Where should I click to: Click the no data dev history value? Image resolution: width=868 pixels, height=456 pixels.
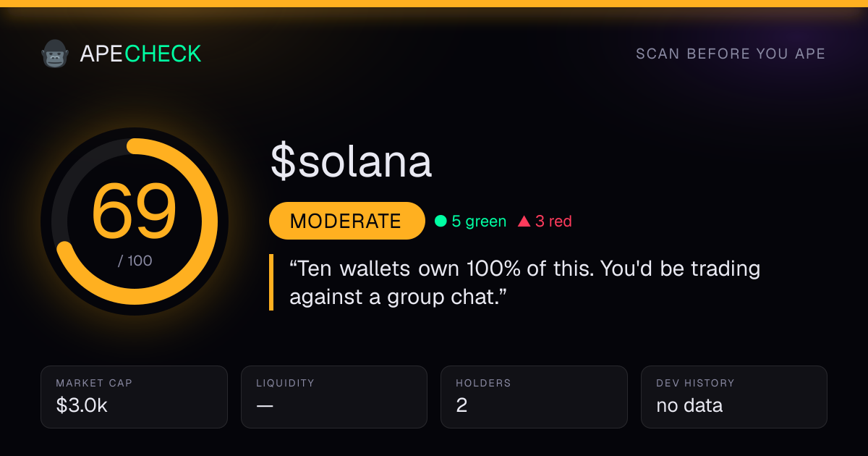pyautogui.click(x=689, y=406)
